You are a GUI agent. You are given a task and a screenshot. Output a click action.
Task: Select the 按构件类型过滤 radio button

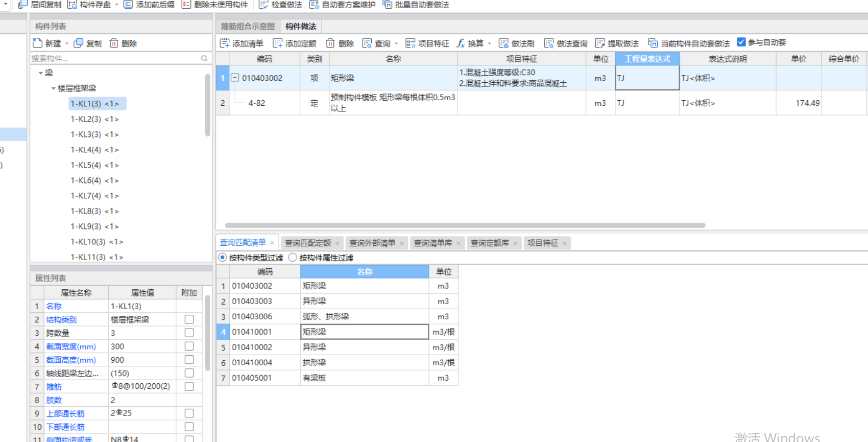(x=223, y=258)
